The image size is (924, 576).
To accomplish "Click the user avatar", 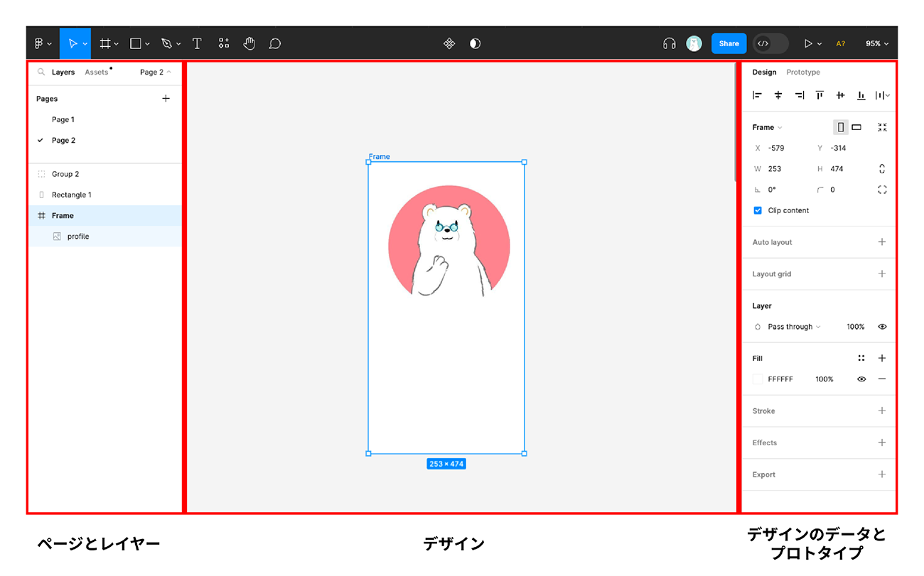I will click(x=694, y=43).
